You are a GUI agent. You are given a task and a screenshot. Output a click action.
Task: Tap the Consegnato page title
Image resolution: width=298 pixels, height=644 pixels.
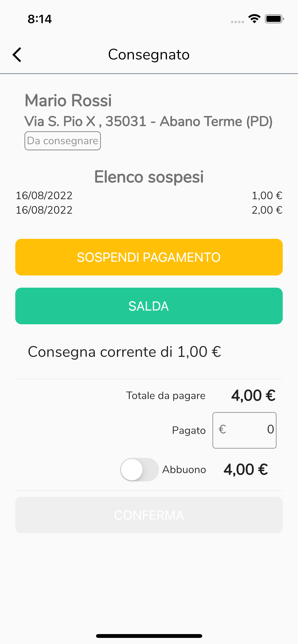pos(149,54)
